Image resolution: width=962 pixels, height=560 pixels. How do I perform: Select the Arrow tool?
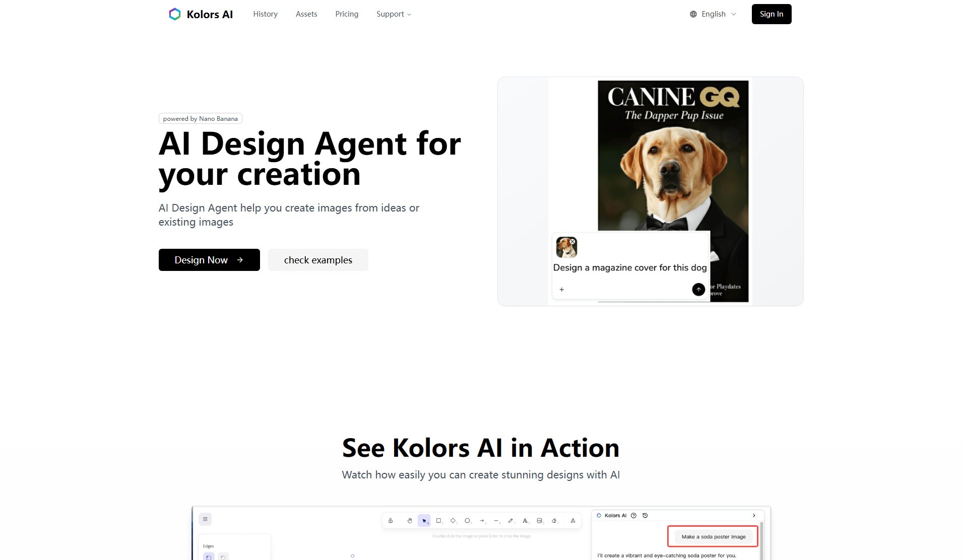482,521
